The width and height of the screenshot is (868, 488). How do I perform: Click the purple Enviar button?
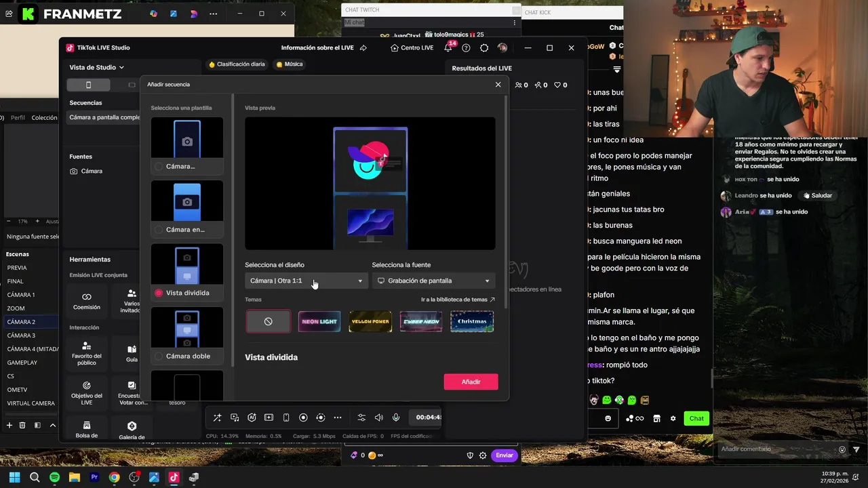click(505, 455)
